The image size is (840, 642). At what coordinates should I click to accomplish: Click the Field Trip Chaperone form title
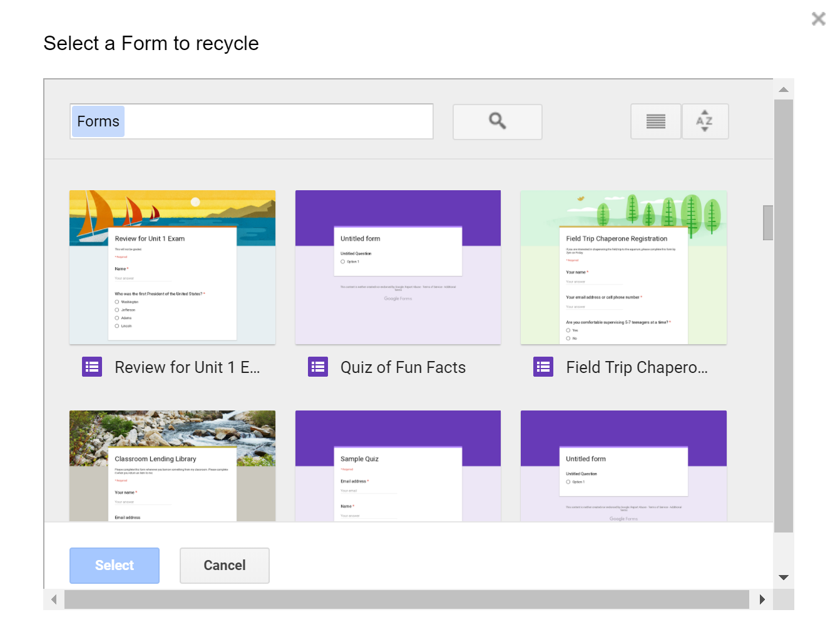coord(637,367)
